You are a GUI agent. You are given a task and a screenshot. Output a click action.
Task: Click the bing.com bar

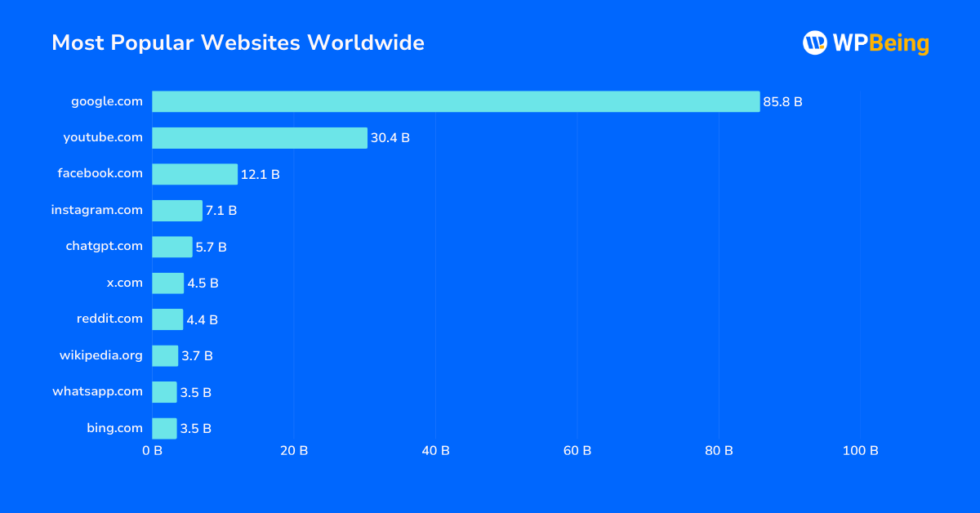click(163, 427)
